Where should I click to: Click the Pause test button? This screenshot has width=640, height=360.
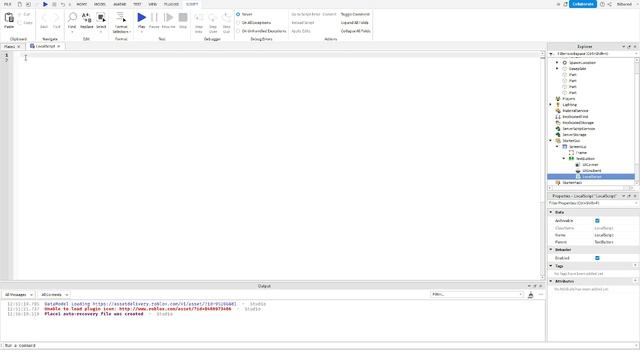pyautogui.click(x=154, y=17)
